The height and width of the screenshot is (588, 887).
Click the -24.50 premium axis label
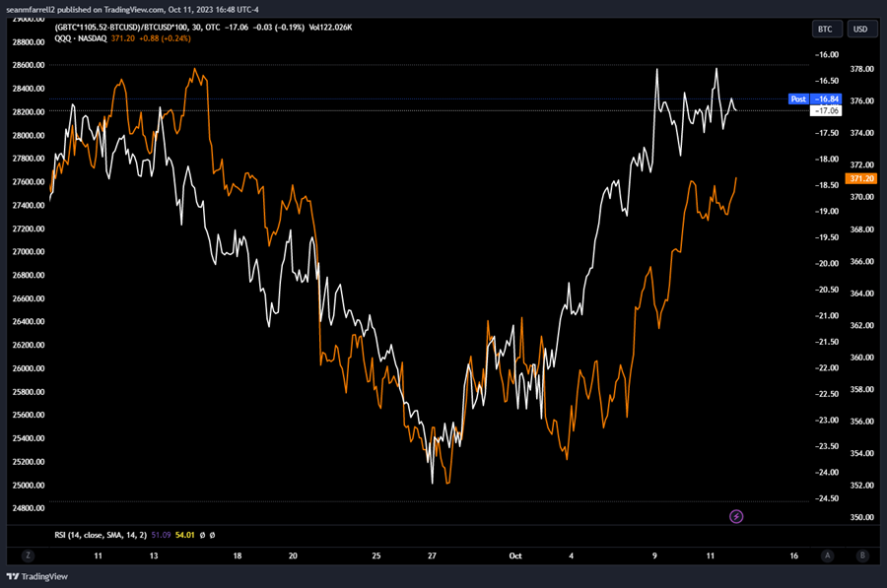pos(827,498)
